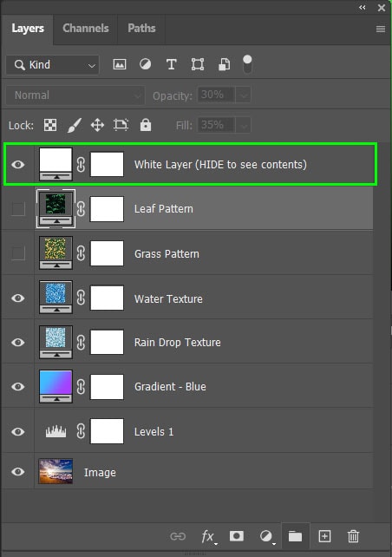392x557 pixels.
Task: Select the White Layer mask thumbnail
Action: 107,164
